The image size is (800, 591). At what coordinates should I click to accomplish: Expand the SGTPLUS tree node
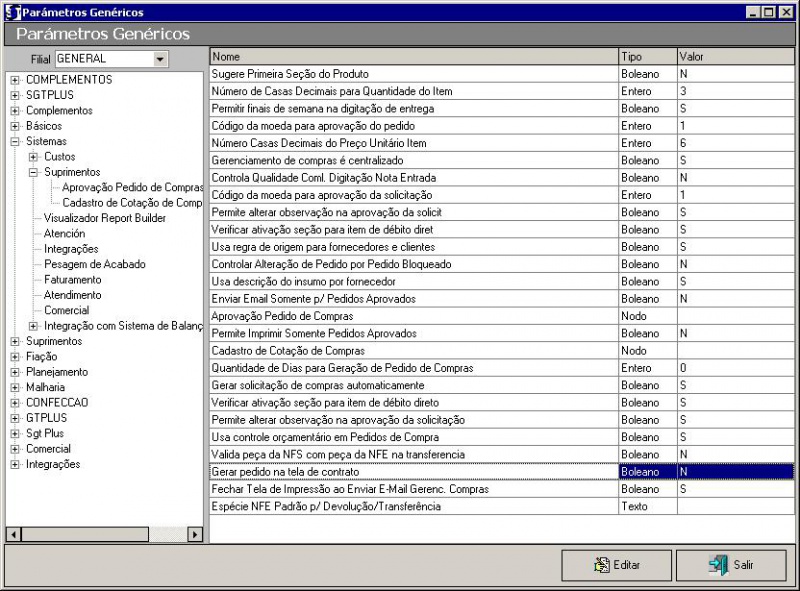(15, 95)
